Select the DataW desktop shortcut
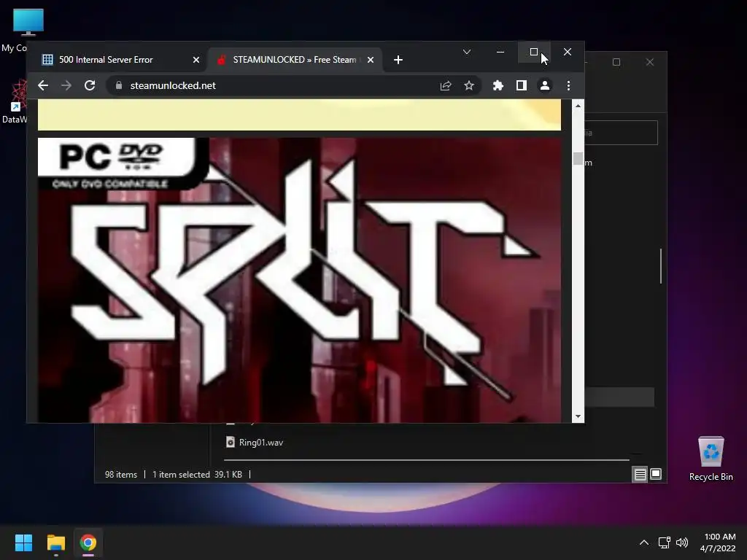Screen dimensions: 747x560 pos(15,101)
